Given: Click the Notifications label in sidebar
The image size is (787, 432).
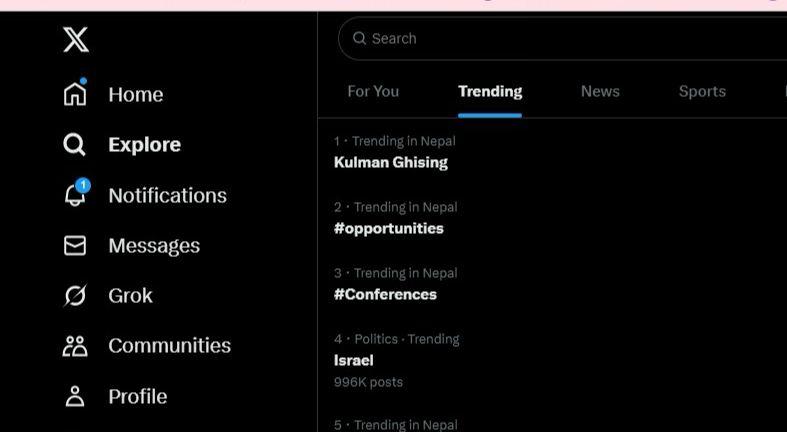Looking at the screenshot, I should (x=168, y=195).
